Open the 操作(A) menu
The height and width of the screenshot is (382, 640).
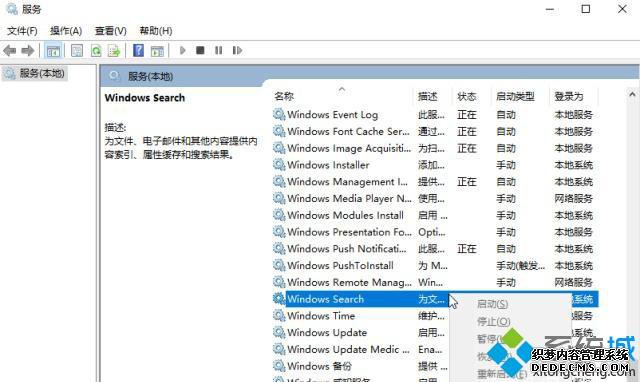(66, 31)
